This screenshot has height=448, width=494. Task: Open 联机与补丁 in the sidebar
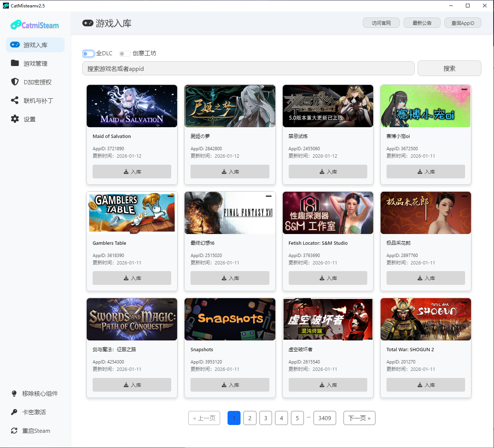pos(35,101)
